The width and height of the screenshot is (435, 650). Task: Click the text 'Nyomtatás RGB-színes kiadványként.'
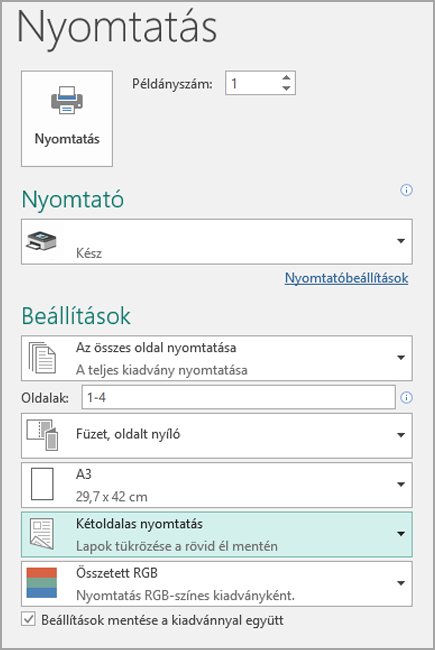185,596
